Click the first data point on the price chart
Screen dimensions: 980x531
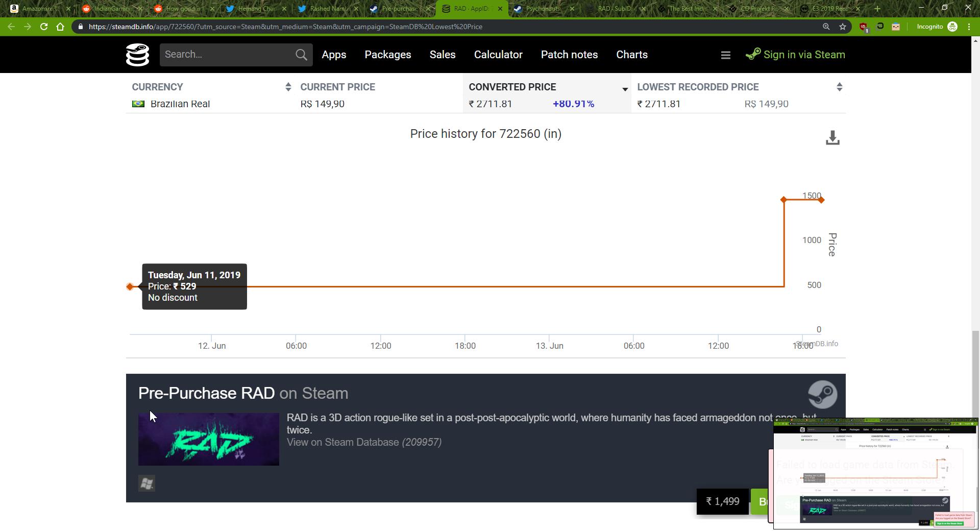coord(130,287)
